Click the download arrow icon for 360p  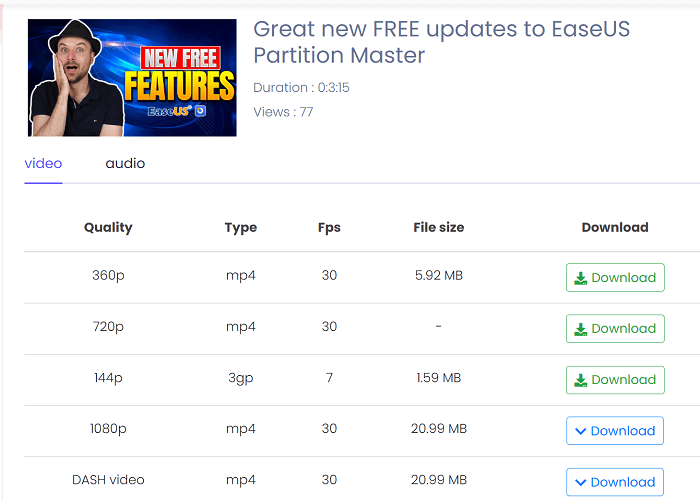[581, 278]
